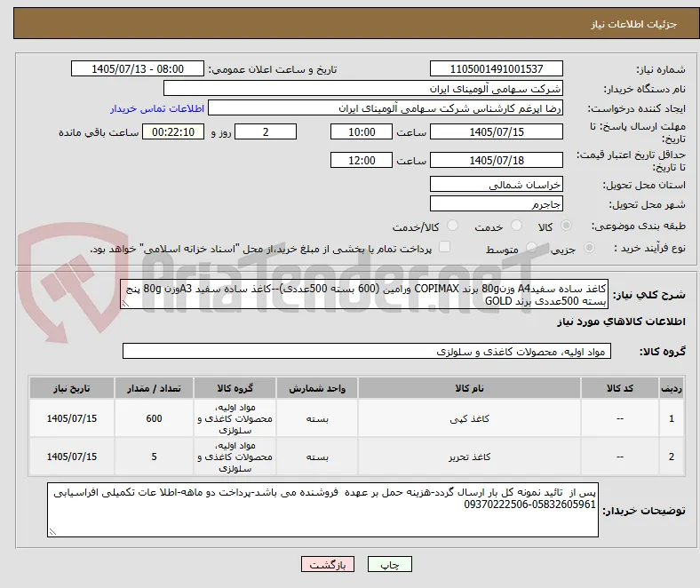
Task: Select the کالا radio button
Action: click(x=566, y=226)
